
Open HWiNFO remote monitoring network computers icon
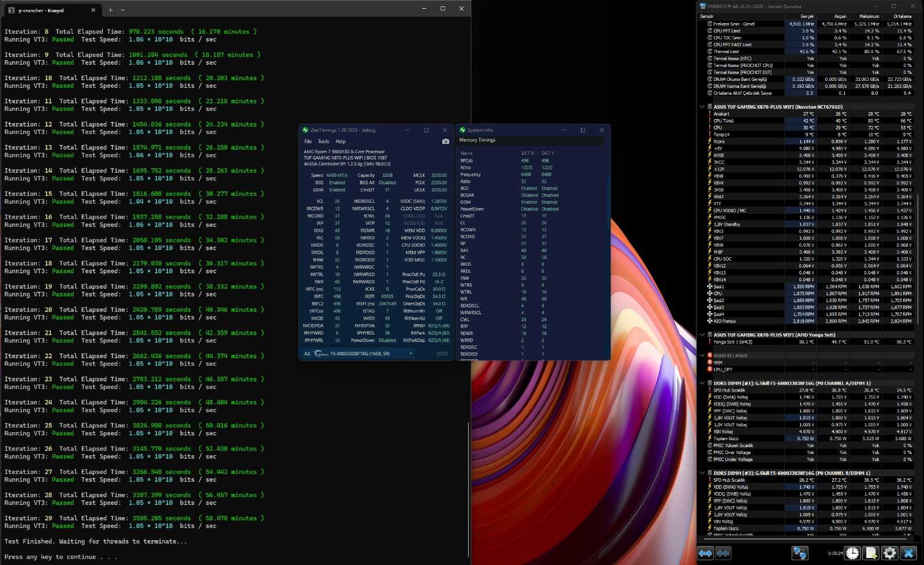(x=799, y=553)
